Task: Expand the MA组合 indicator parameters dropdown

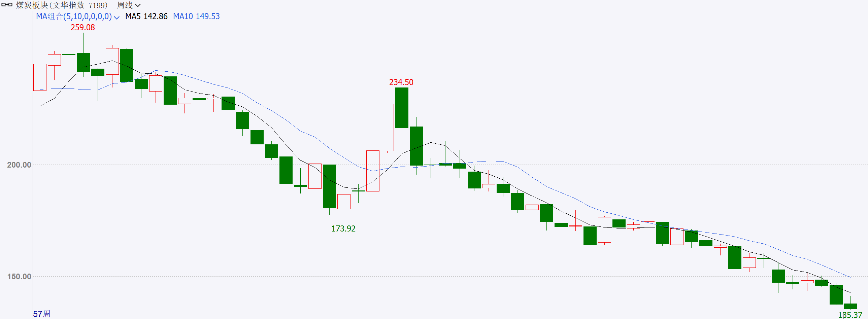Action: click(x=116, y=17)
